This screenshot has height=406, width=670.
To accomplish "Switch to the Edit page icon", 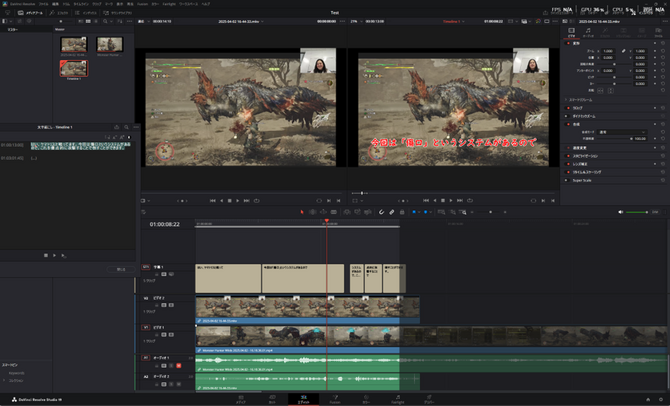I will click(x=304, y=398).
